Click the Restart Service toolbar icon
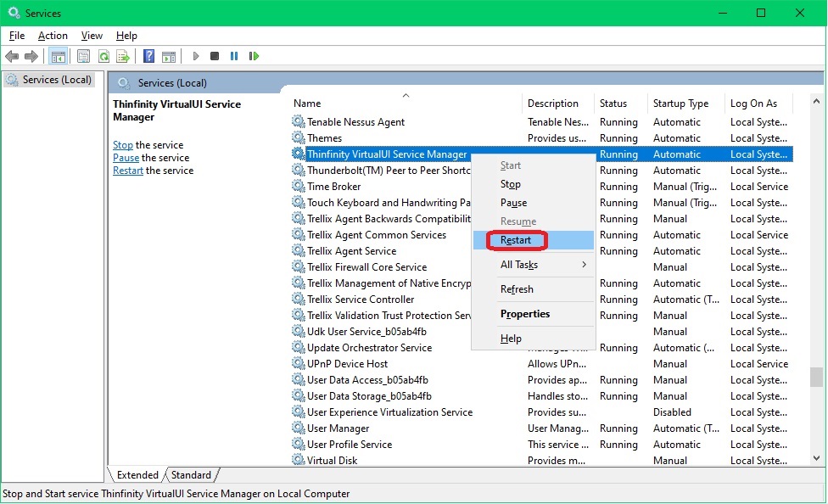This screenshot has width=828, height=504. click(x=254, y=56)
